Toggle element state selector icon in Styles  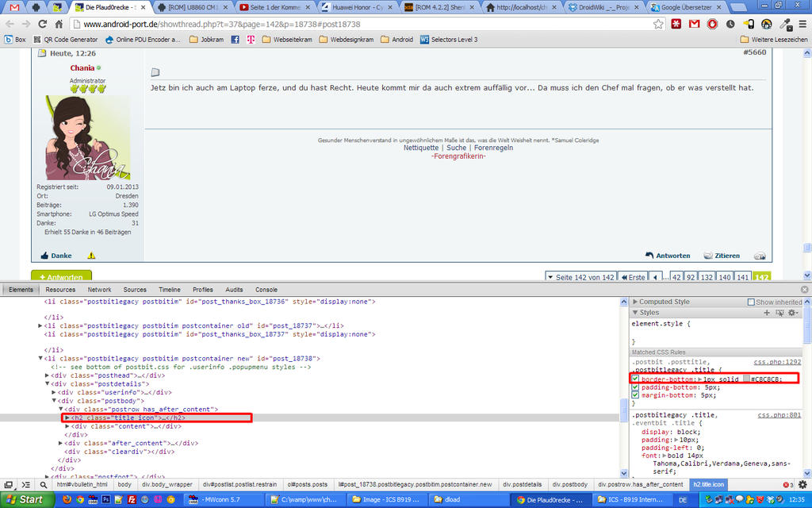click(x=779, y=313)
